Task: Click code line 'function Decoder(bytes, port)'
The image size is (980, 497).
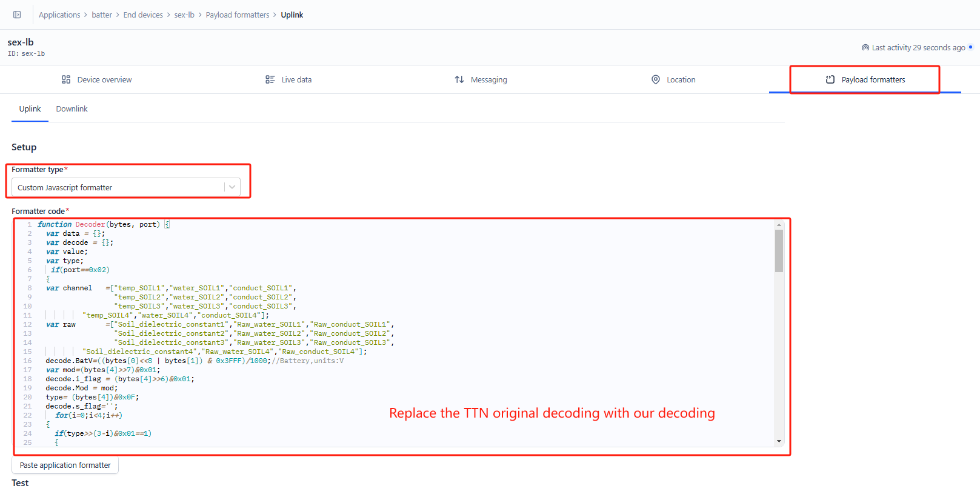Action: (x=104, y=224)
